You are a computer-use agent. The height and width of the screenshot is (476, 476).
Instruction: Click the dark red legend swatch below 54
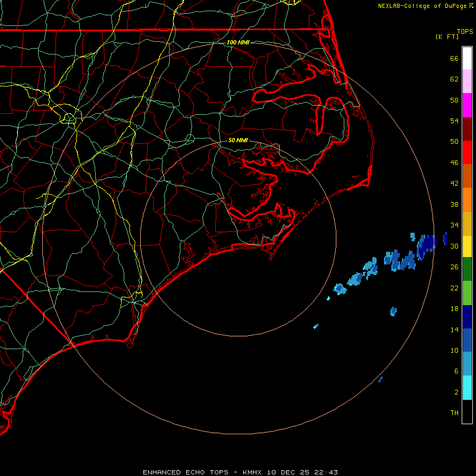(x=467, y=129)
